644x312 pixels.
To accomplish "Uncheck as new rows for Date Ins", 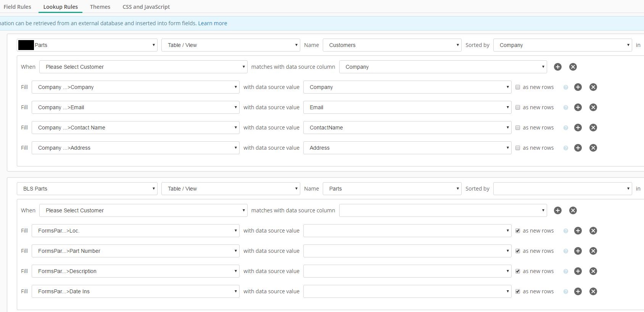I will (518, 291).
